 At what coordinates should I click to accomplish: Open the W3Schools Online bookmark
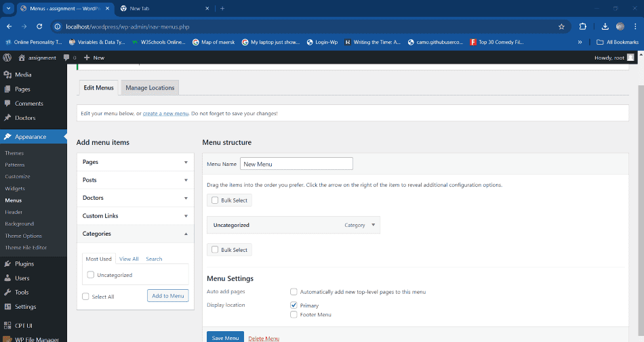[159, 42]
